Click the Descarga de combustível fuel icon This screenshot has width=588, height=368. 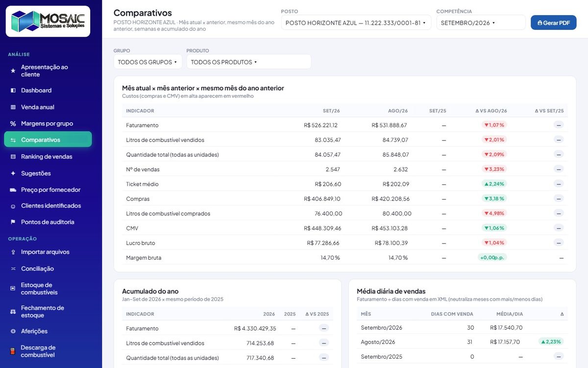[x=13, y=351]
